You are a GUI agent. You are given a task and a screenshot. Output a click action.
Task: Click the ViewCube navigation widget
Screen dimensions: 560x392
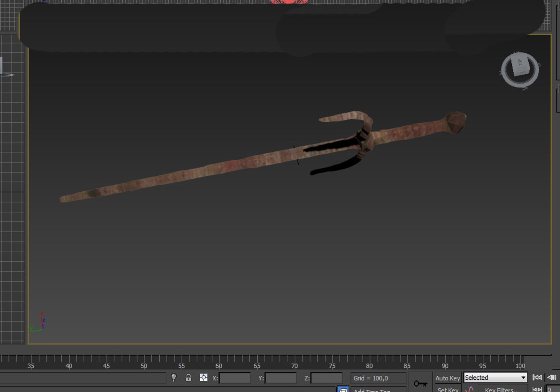click(x=520, y=70)
